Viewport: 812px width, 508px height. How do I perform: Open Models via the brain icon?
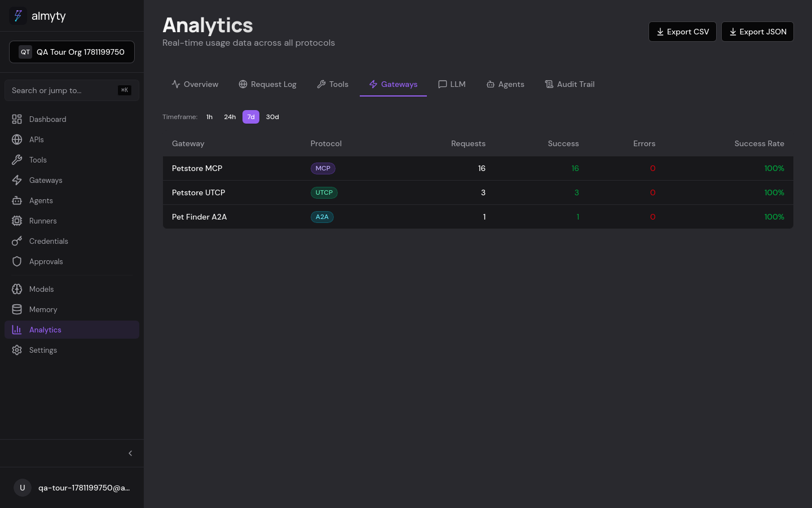[x=17, y=289]
